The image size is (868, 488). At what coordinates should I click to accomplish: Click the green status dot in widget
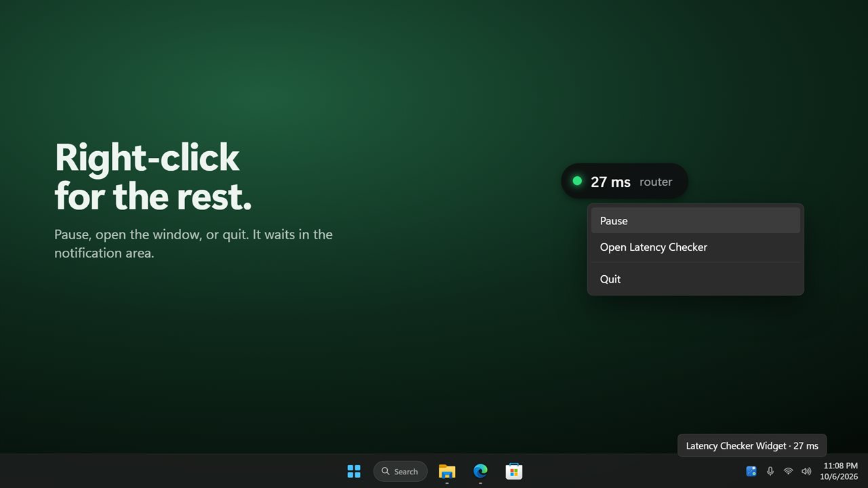(x=577, y=181)
